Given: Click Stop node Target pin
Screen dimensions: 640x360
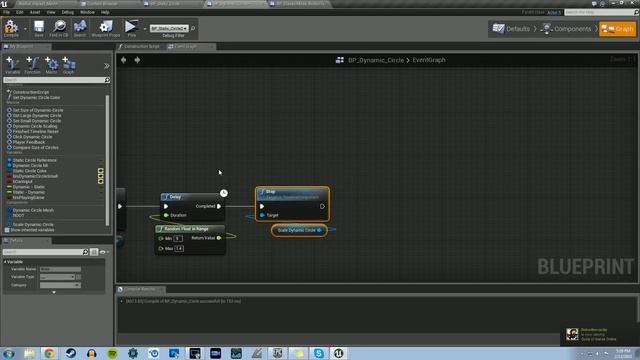Looking at the screenshot, I should click(x=262, y=215).
